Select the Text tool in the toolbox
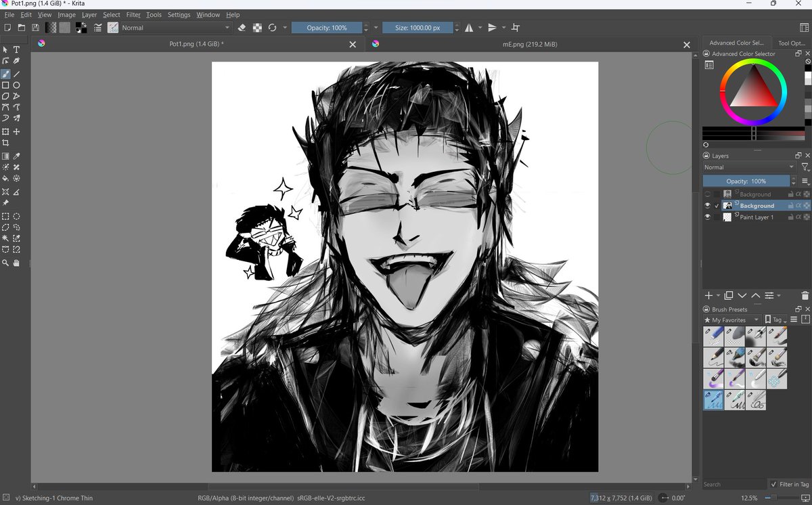Viewport: 812px width, 505px height. [17, 49]
